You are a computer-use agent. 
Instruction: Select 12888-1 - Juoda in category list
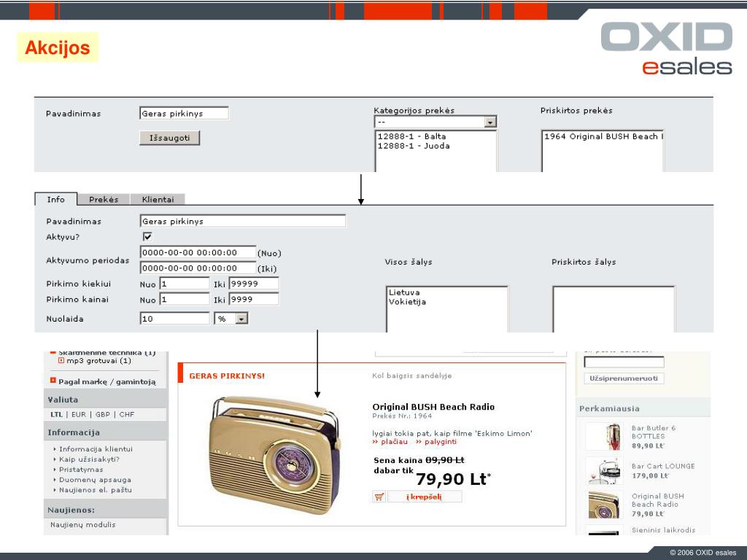[414, 146]
